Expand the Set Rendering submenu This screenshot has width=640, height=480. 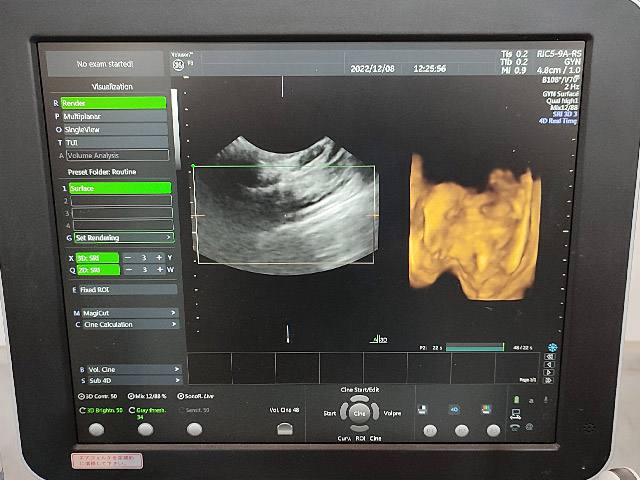pyautogui.click(x=124, y=238)
